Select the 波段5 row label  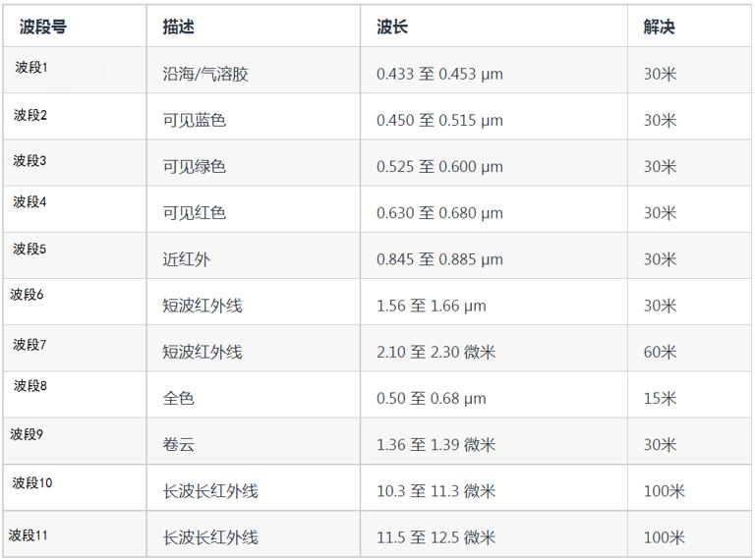point(29,249)
